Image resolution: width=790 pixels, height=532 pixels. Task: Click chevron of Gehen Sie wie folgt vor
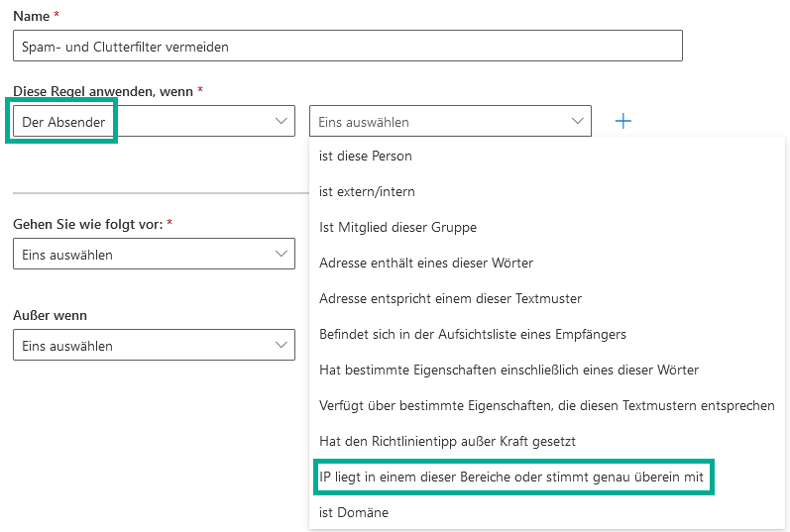280,254
